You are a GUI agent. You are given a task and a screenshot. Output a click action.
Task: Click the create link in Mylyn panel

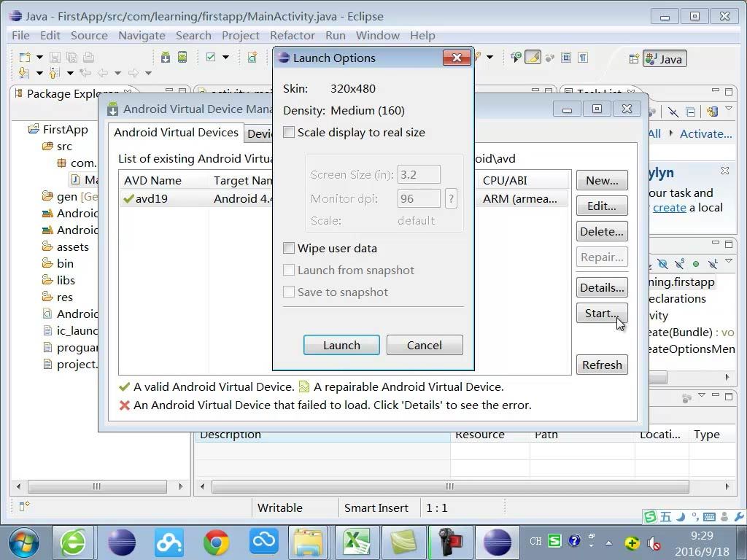(670, 208)
